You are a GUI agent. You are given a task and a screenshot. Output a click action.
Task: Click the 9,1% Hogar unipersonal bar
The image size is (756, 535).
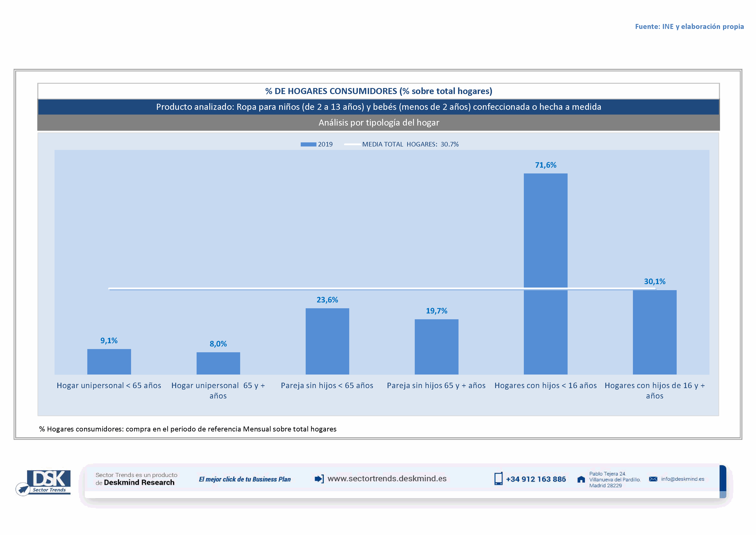(x=109, y=361)
